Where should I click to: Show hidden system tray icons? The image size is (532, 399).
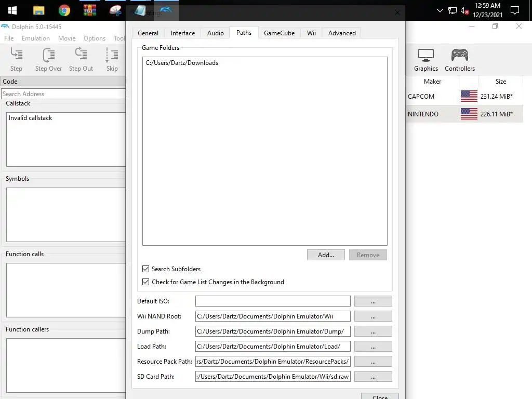coord(440,10)
